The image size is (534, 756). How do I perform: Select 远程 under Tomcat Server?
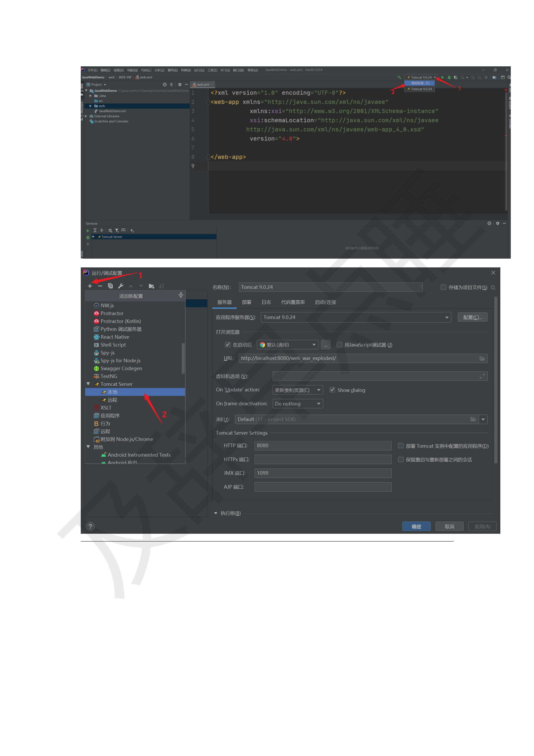coord(135,400)
